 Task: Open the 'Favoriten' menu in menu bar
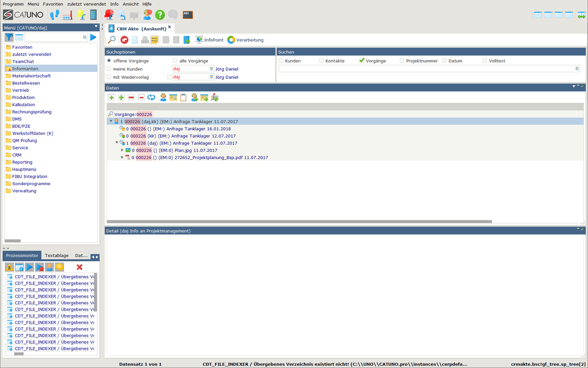(x=53, y=4)
